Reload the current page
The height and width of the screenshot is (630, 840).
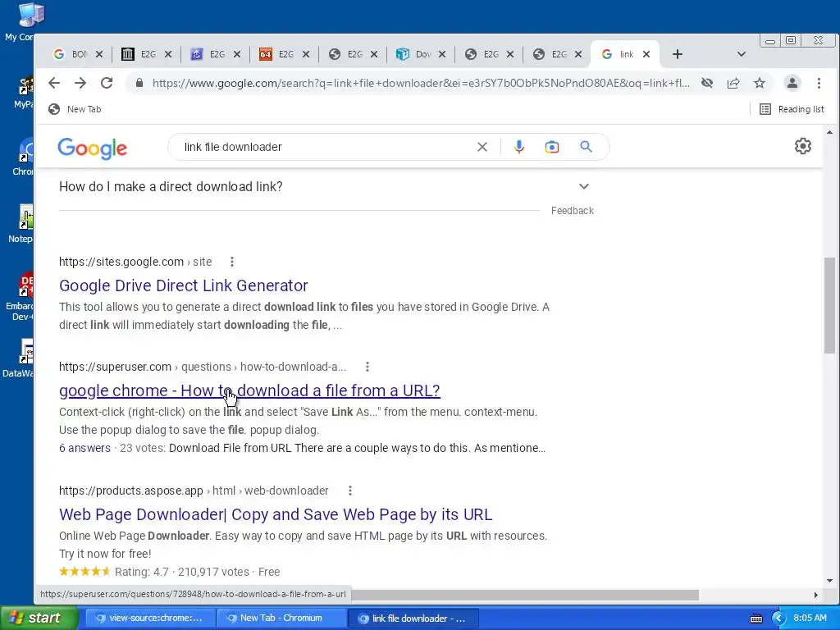click(107, 83)
